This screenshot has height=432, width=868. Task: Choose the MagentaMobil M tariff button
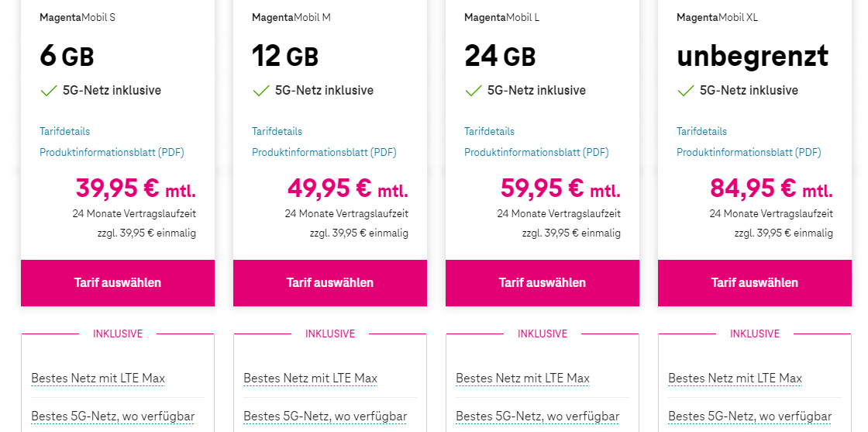(x=330, y=283)
